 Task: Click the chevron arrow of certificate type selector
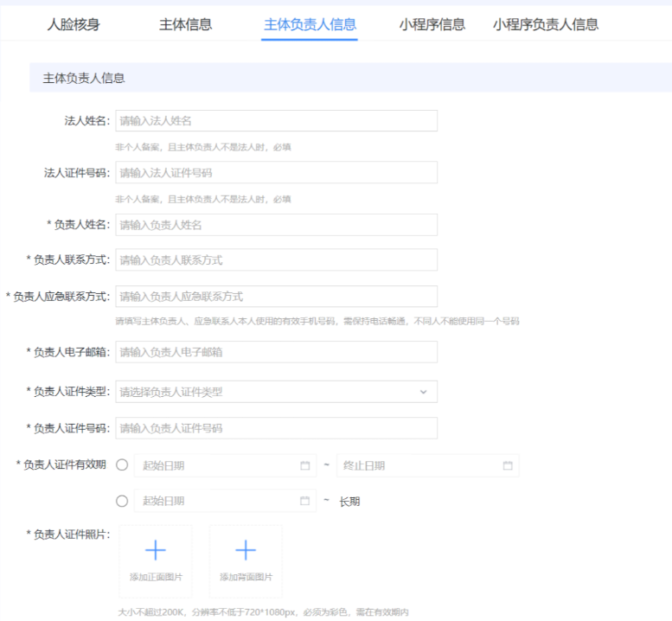[x=423, y=392]
